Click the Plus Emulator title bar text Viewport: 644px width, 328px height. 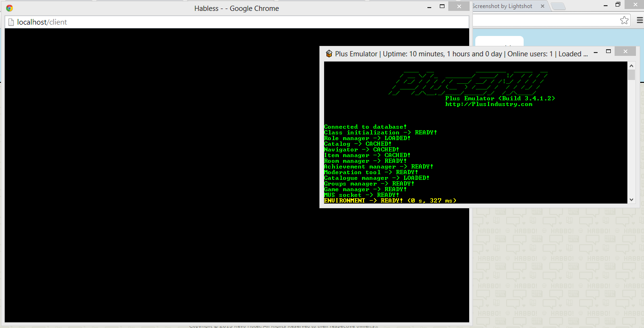(x=462, y=53)
